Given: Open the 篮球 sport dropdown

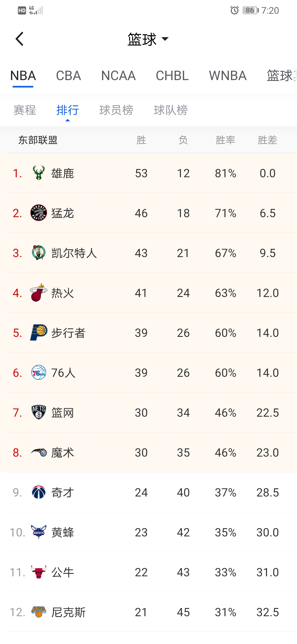Looking at the screenshot, I should [x=148, y=39].
